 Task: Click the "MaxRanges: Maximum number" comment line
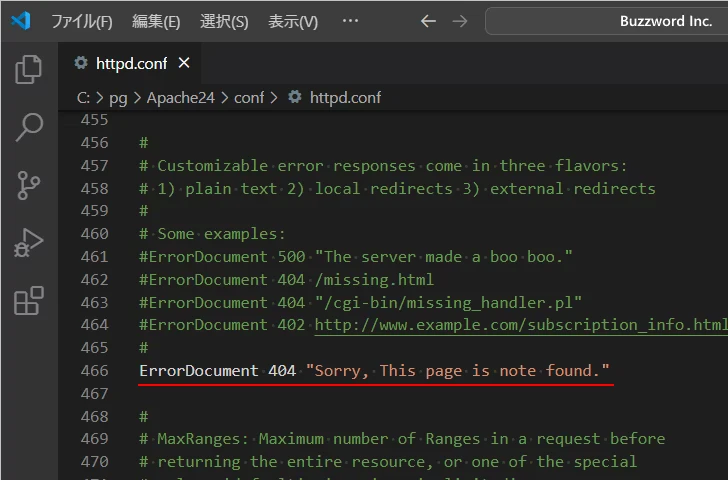(402, 439)
